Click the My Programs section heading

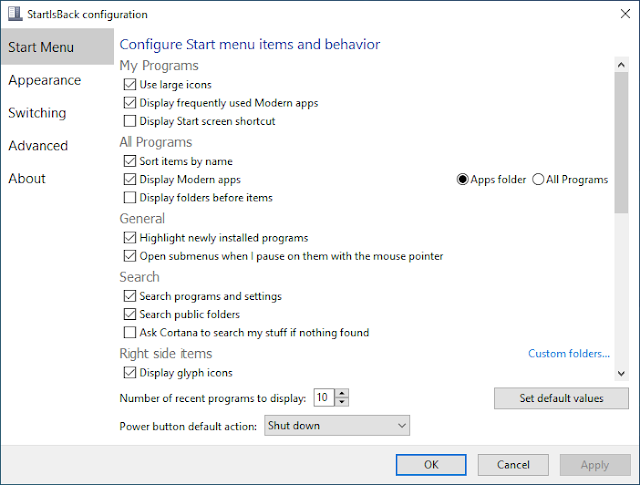(x=159, y=66)
